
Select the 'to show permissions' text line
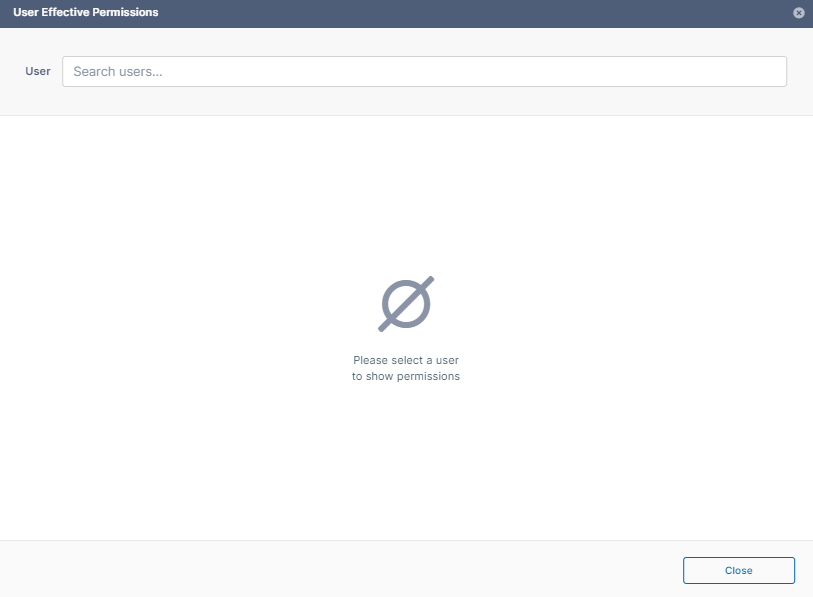pyautogui.click(x=406, y=376)
